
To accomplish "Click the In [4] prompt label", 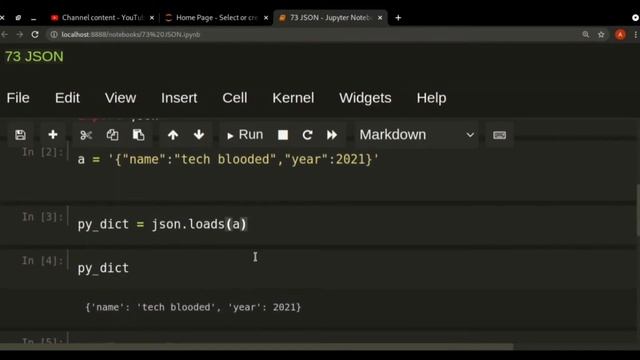I will [x=42, y=260].
